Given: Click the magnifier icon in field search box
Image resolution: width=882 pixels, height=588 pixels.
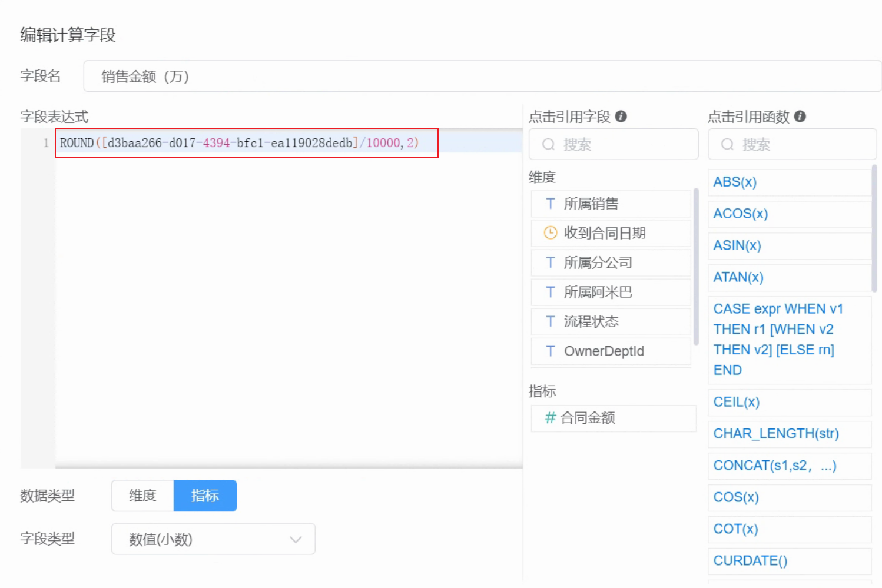Looking at the screenshot, I should [x=548, y=145].
